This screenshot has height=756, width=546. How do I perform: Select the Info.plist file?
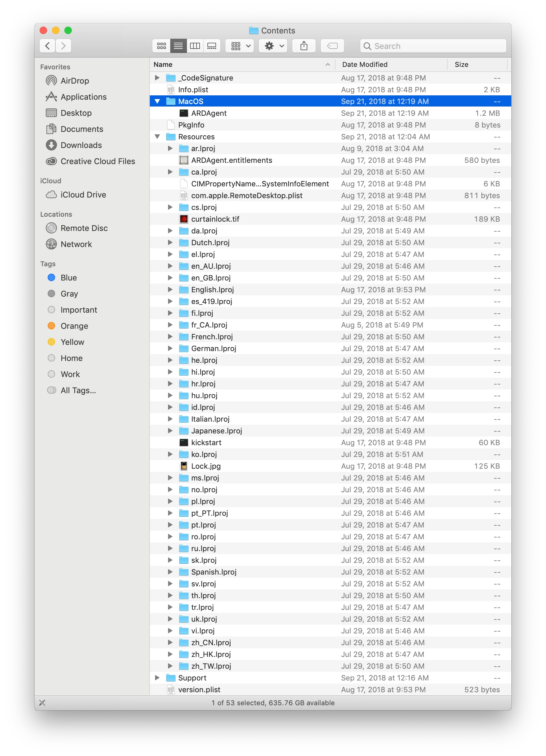(x=330, y=90)
